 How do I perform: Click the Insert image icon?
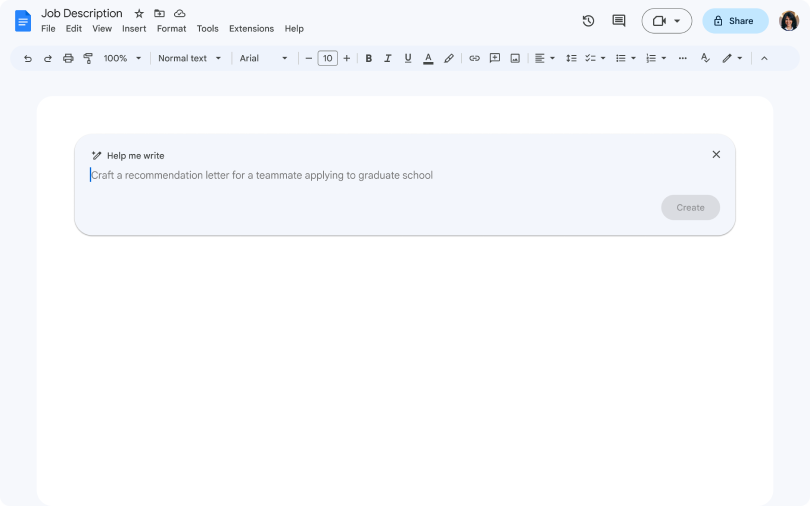click(x=515, y=58)
